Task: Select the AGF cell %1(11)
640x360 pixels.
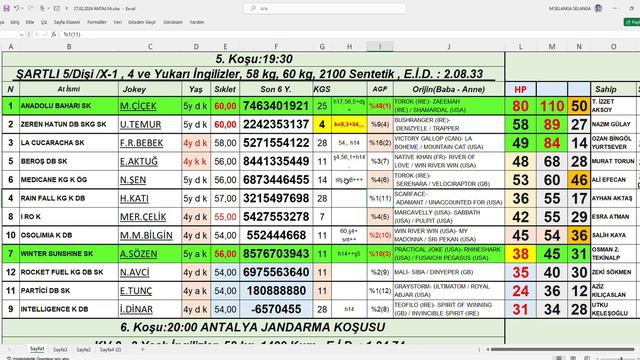Action: pos(380,198)
